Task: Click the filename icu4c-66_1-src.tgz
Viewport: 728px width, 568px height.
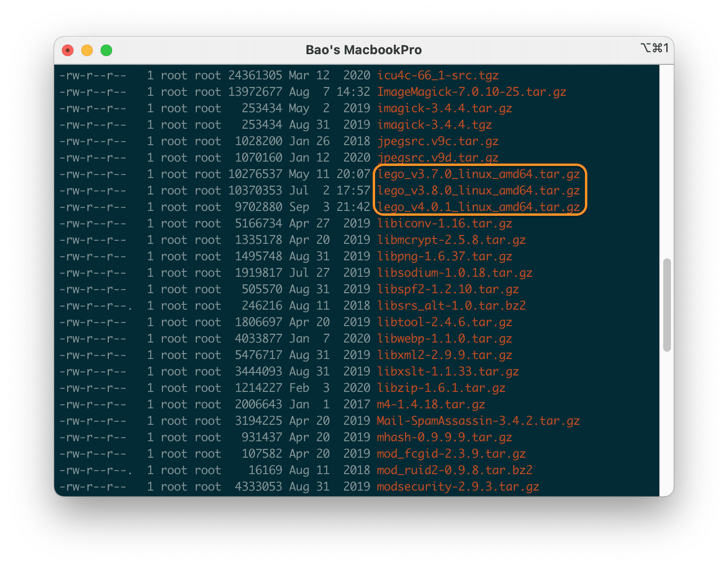Action: pos(437,76)
